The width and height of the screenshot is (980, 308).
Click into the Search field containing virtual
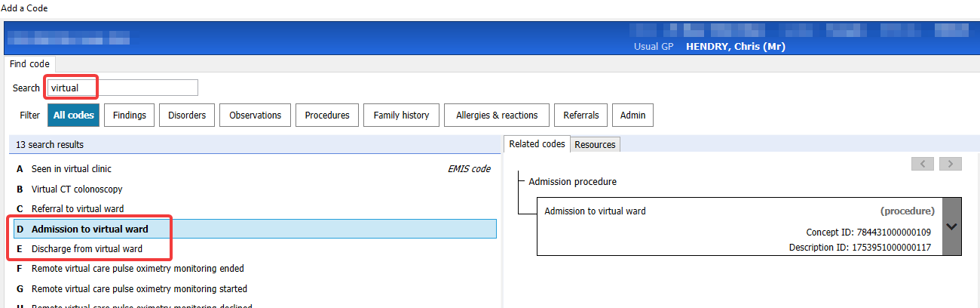tap(122, 88)
